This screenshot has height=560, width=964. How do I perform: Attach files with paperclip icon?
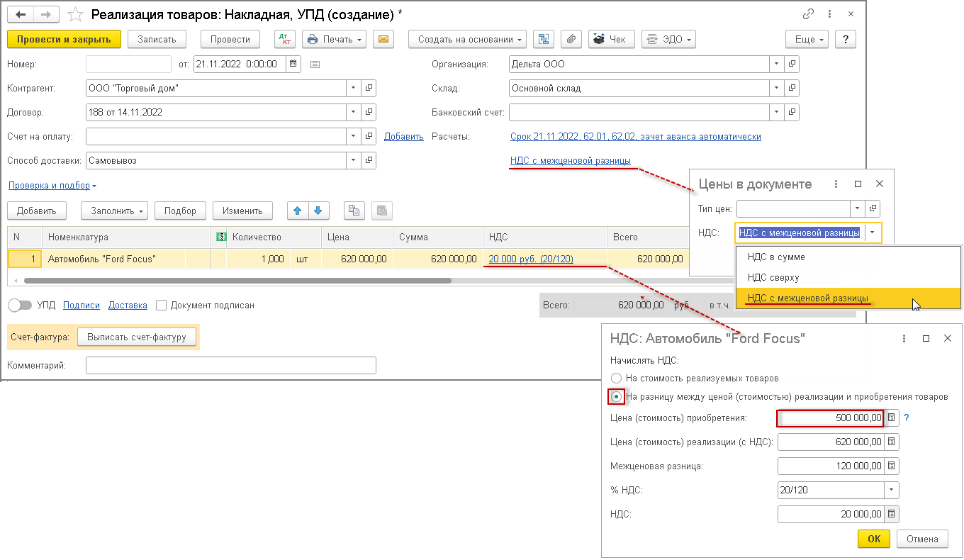(x=571, y=39)
